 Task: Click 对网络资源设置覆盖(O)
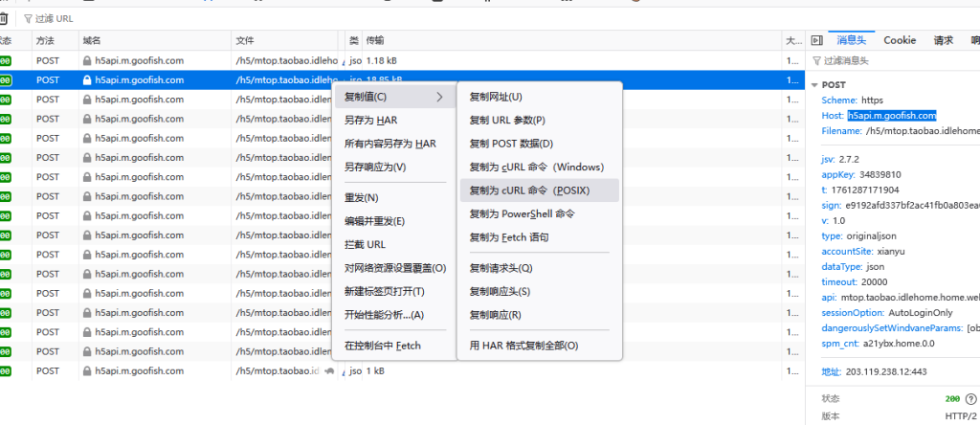click(395, 268)
